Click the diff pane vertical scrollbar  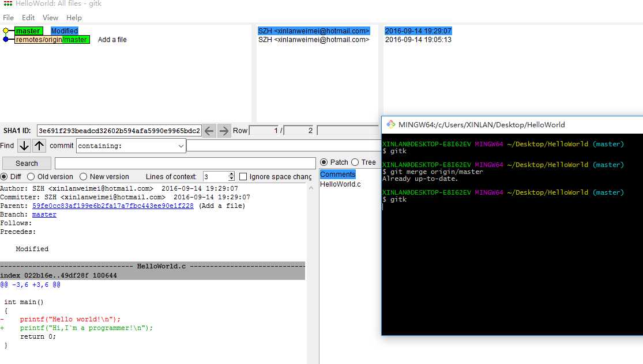[x=311, y=273]
